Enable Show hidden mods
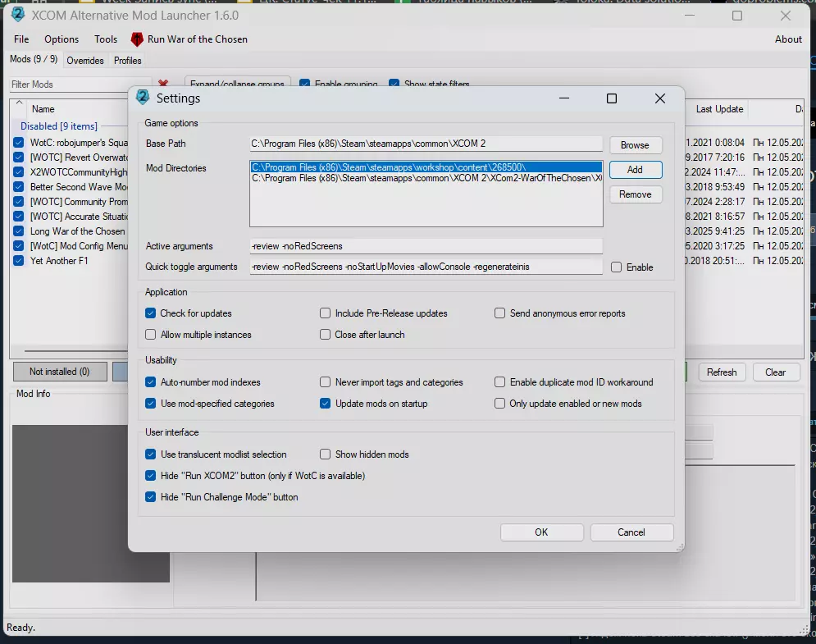 click(326, 454)
